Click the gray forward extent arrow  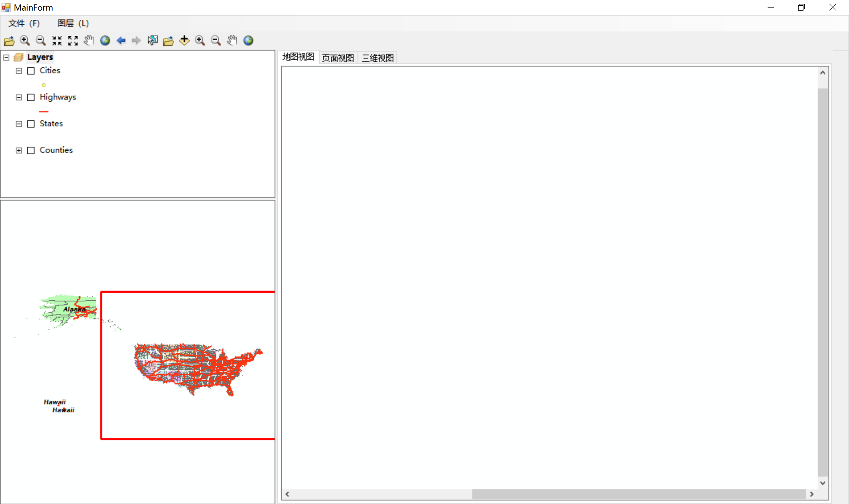point(136,41)
